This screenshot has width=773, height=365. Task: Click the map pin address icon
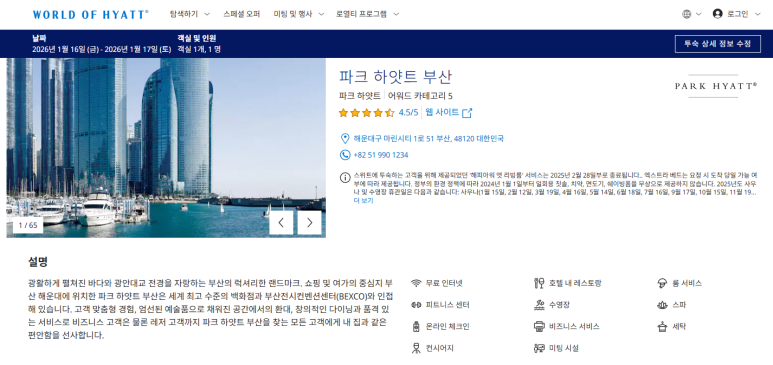click(345, 139)
